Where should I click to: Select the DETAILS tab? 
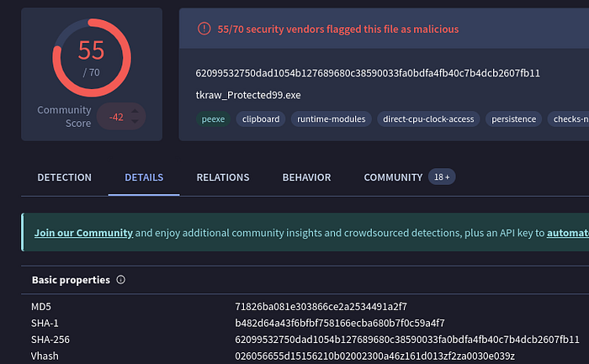click(x=144, y=177)
